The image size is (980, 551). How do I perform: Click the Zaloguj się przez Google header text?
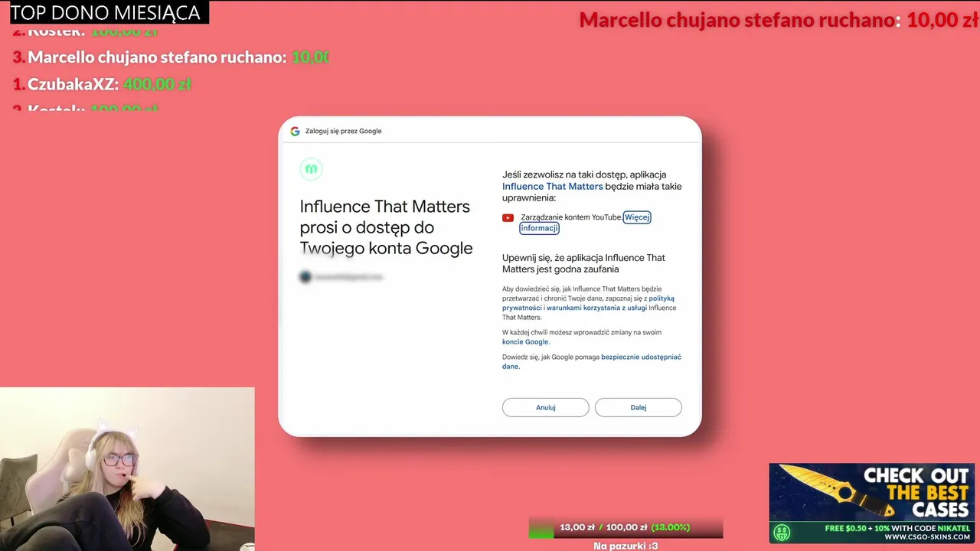point(343,131)
